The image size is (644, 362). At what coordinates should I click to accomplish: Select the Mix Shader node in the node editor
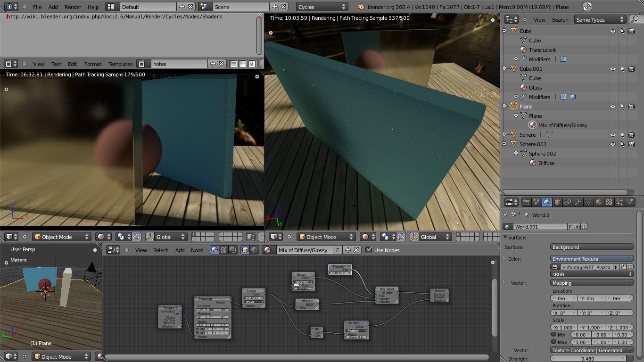tap(387, 295)
